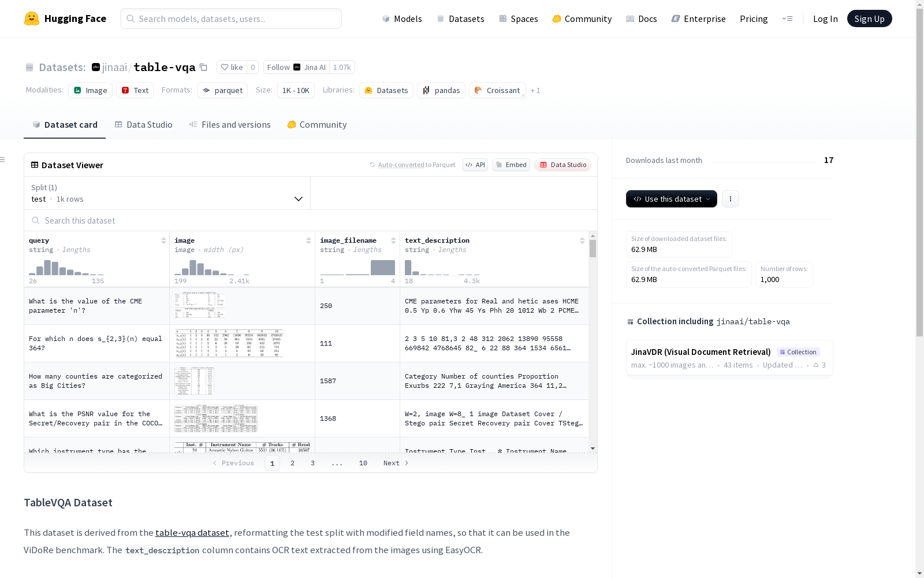Image resolution: width=924 pixels, height=578 pixels.
Task: Open the thumbnail in the PSNR value row
Action: click(216, 418)
